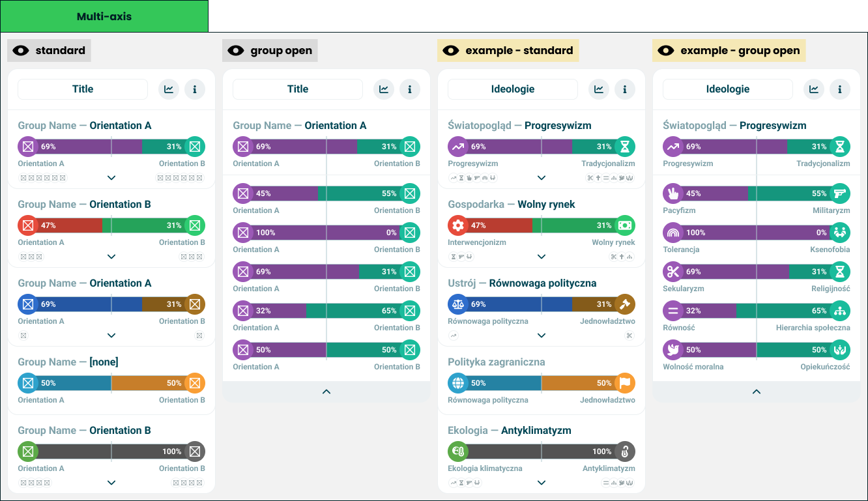Click the globe icon under Polityka zagraniczna
Image resolution: width=868 pixels, height=501 pixels.
coord(458,383)
